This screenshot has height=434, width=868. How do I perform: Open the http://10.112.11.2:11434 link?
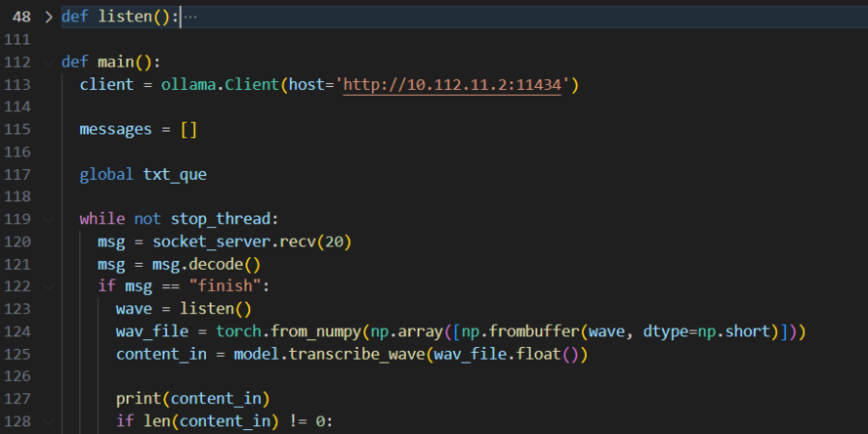coord(452,85)
